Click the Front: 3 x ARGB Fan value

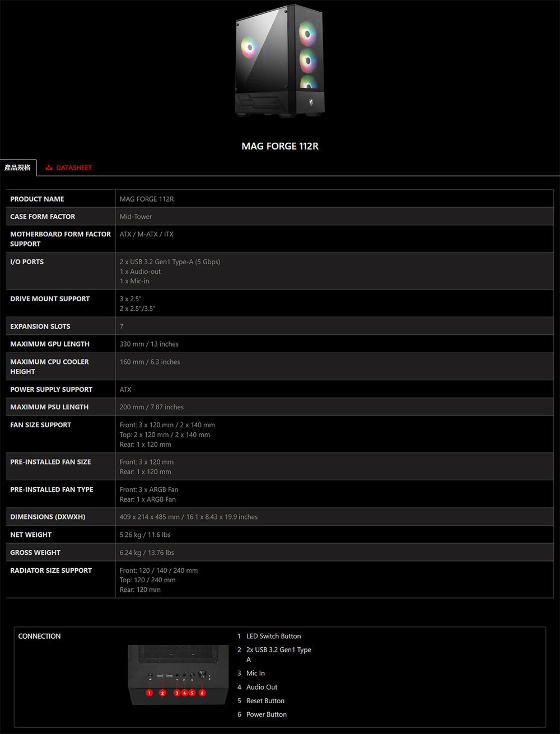click(149, 489)
